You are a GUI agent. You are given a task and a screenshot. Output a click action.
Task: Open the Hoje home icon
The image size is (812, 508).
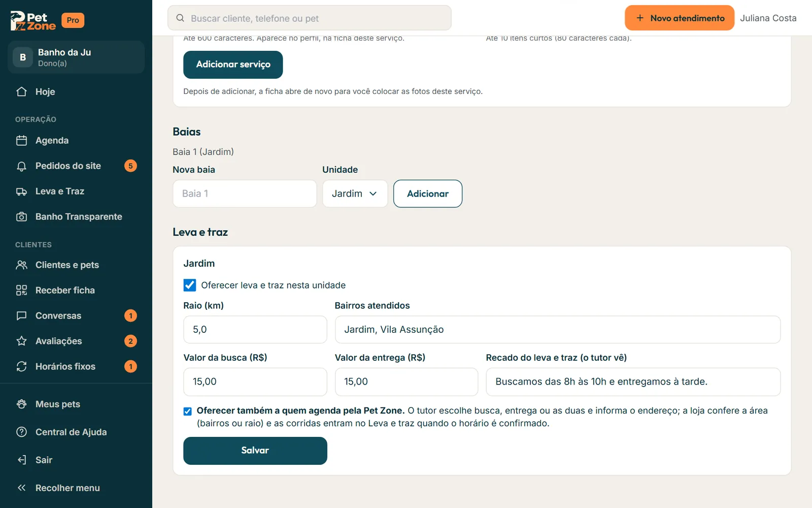point(21,91)
